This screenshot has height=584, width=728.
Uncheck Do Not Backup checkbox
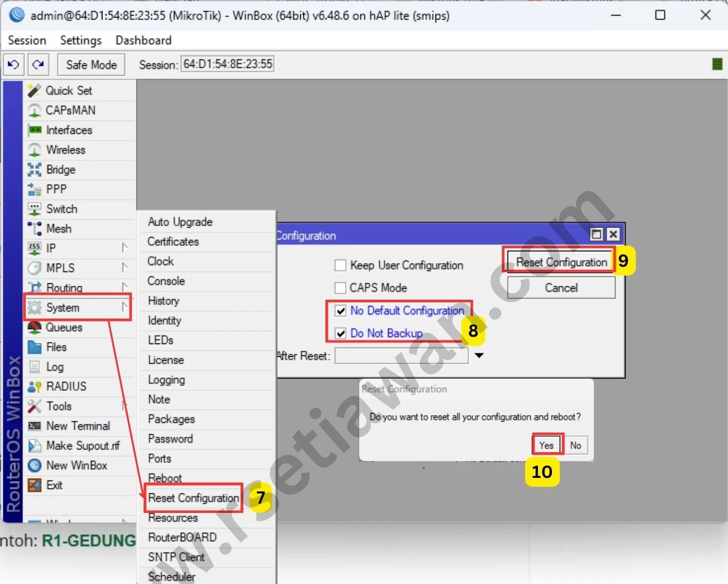click(x=340, y=333)
